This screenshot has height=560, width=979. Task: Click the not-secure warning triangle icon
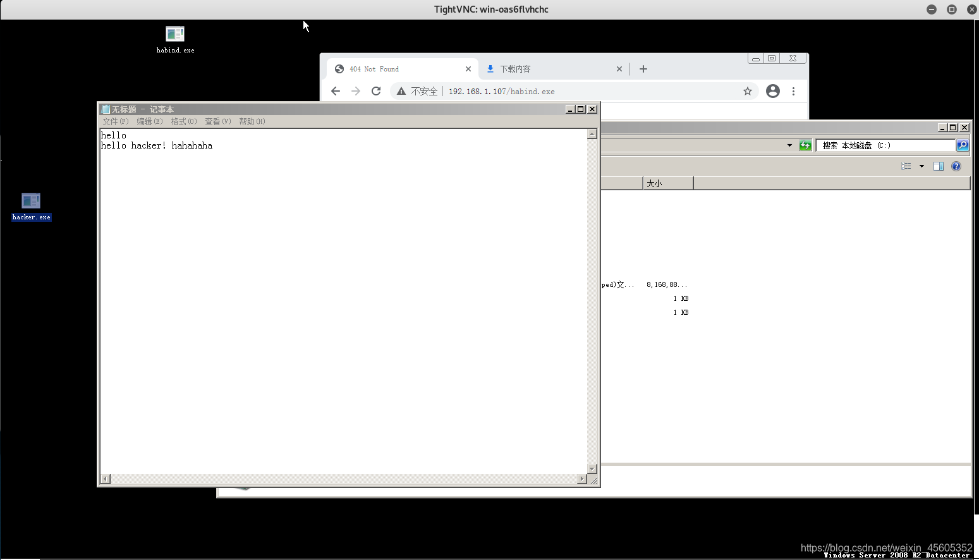pyautogui.click(x=401, y=91)
